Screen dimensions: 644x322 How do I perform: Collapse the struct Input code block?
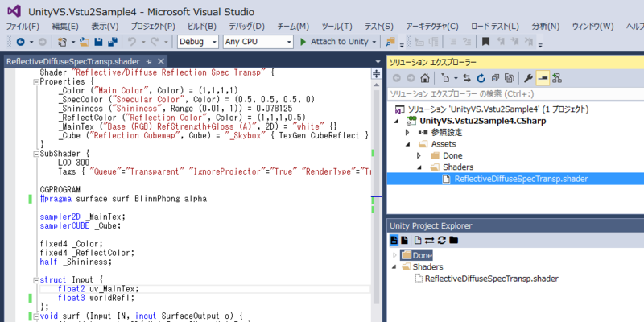(36, 280)
